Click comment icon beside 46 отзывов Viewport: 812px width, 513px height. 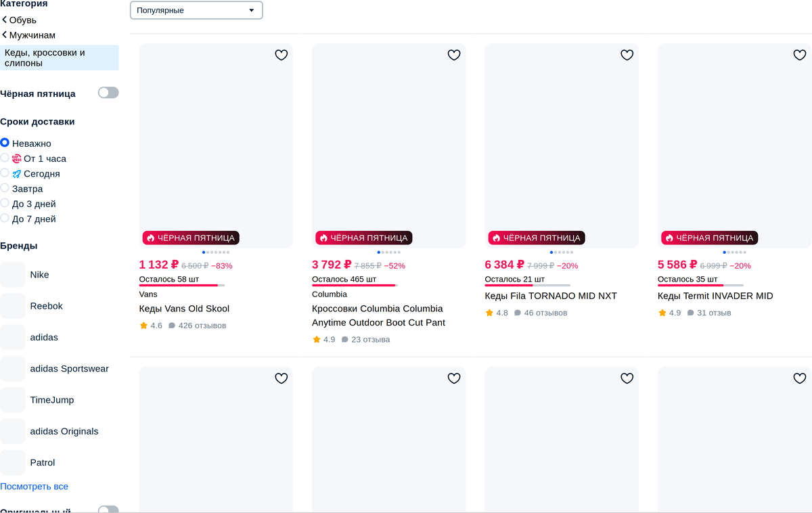518,313
